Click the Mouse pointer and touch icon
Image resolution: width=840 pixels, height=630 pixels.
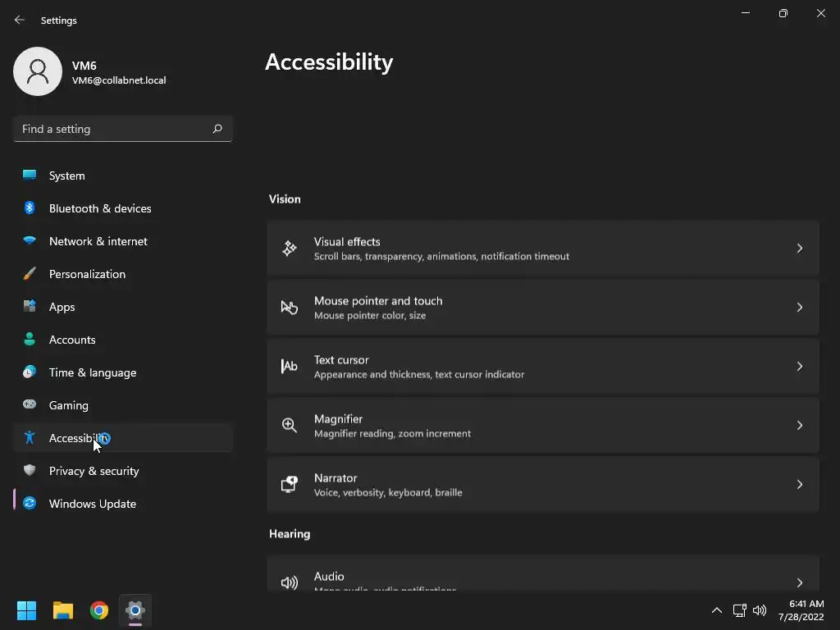[x=289, y=307]
